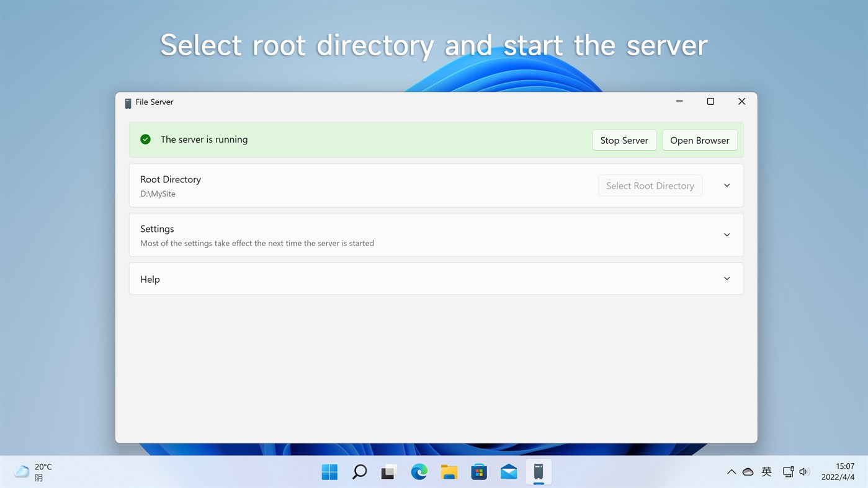The image size is (868, 488).
Task: Close the File Server window
Action: click(x=741, y=101)
